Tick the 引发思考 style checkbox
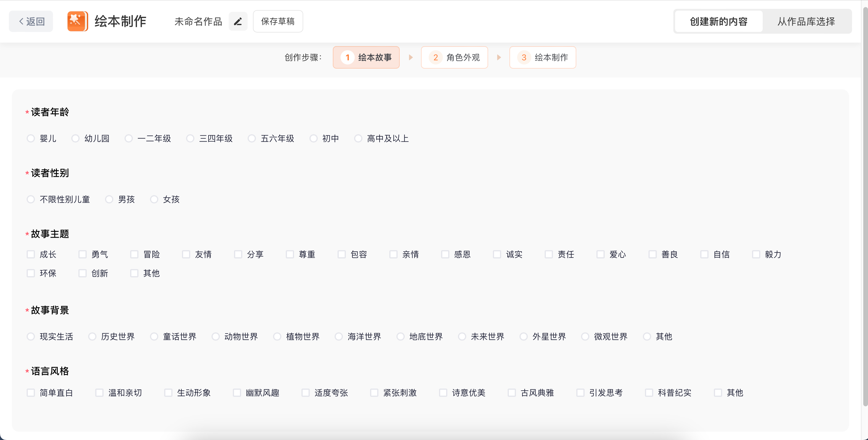Viewport: 868px width, 440px height. click(580, 393)
